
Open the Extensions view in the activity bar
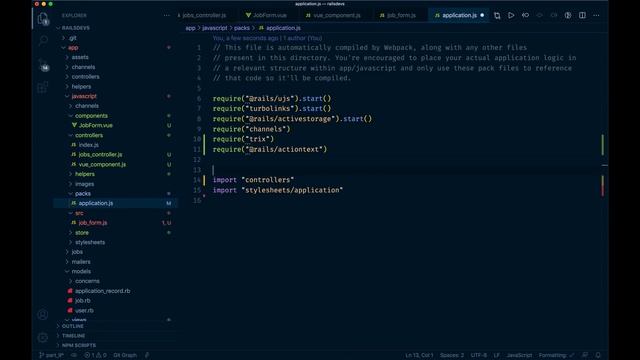[x=43, y=87]
